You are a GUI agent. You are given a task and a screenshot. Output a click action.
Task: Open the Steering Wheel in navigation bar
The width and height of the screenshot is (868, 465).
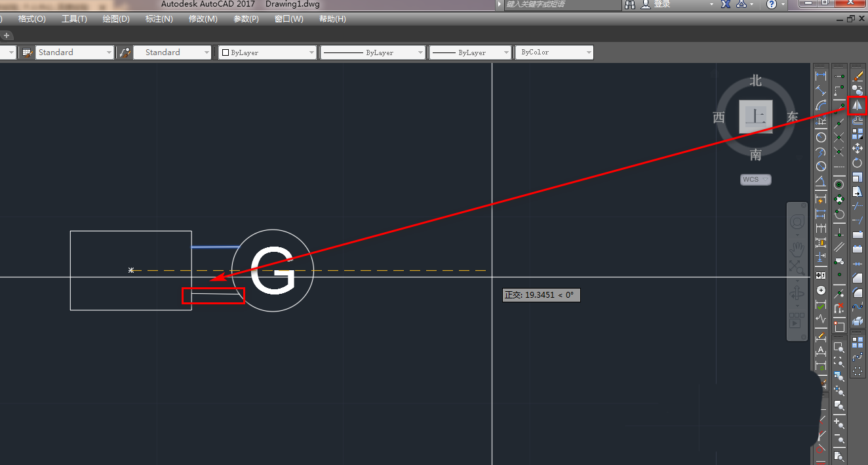pyautogui.click(x=797, y=222)
